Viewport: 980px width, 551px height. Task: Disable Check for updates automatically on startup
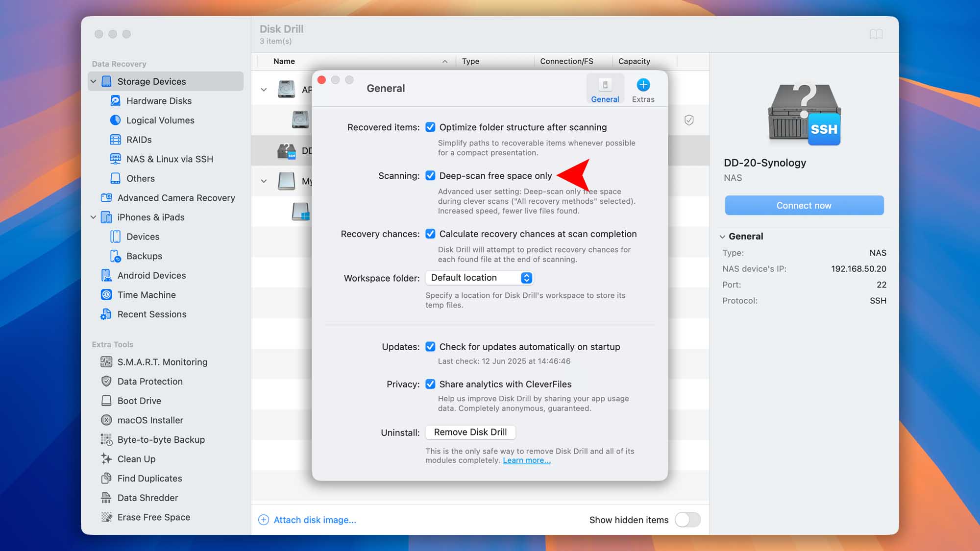point(430,347)
